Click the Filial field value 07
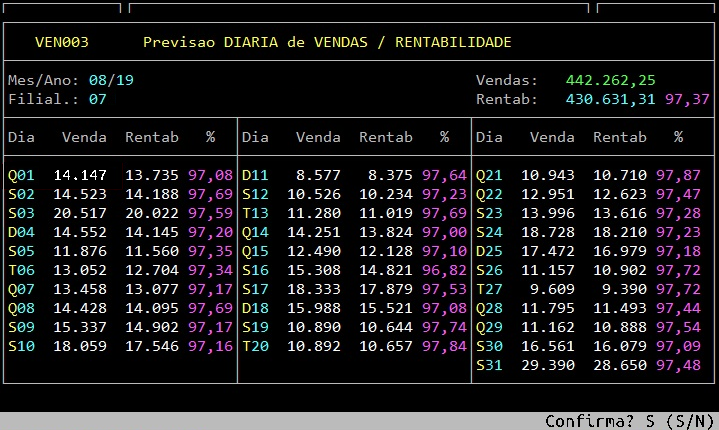Screen dimensions: 719x430 pos(97,99)
